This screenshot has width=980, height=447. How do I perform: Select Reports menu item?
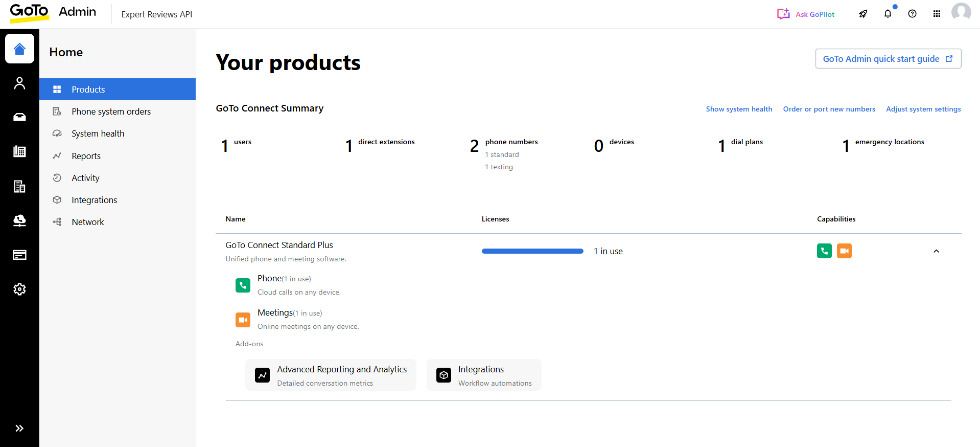click(118, 156)
